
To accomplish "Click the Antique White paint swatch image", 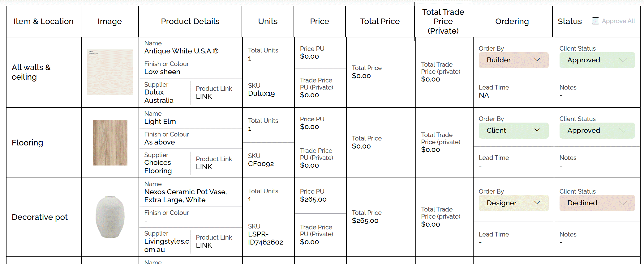I will (110, 72).
